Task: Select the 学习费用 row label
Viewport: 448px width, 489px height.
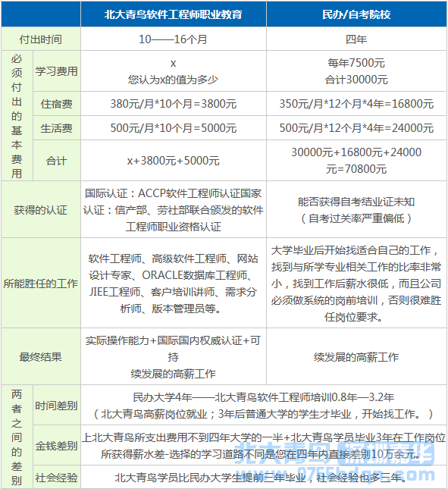Action: [x=56, y=71]
